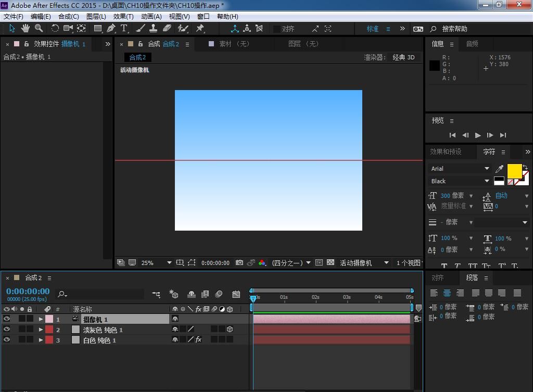This screenshot has width=533, height=392.
Task: Click the timeline layer search field
Action: [104, 295]
